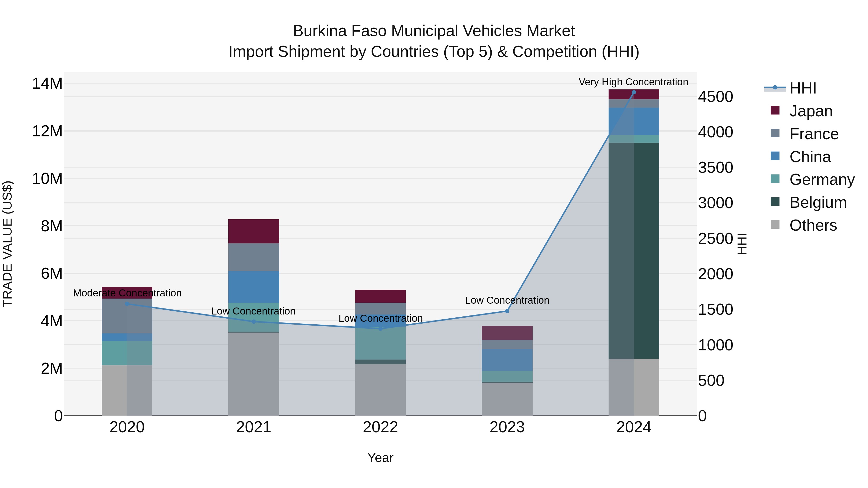This screenshot has width=868, height=488.
Task: Click the 'Low Concentration' label above 2022
Action: (x=380, y=318)
